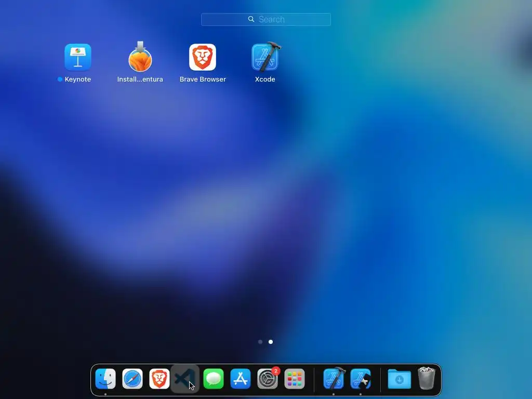
Task: Launch the Install macOS Ventura app
Action: tap(140, 57)
